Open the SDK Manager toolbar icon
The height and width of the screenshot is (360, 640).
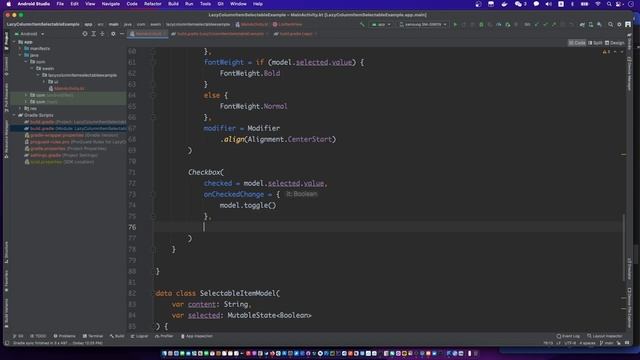(599, 24)
